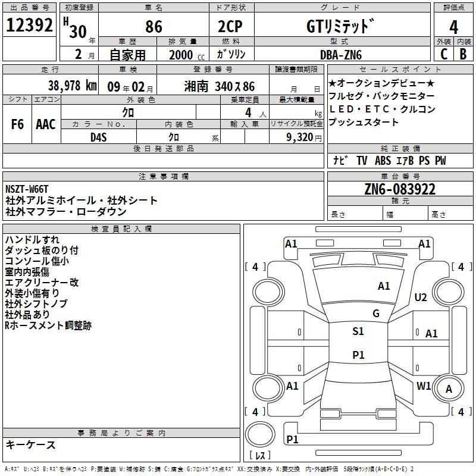Image resolution: width=476 pixels, height=476 pixels.
Task: Select registration number 湘南 340ス86
Action: click(x=220, y=86)
